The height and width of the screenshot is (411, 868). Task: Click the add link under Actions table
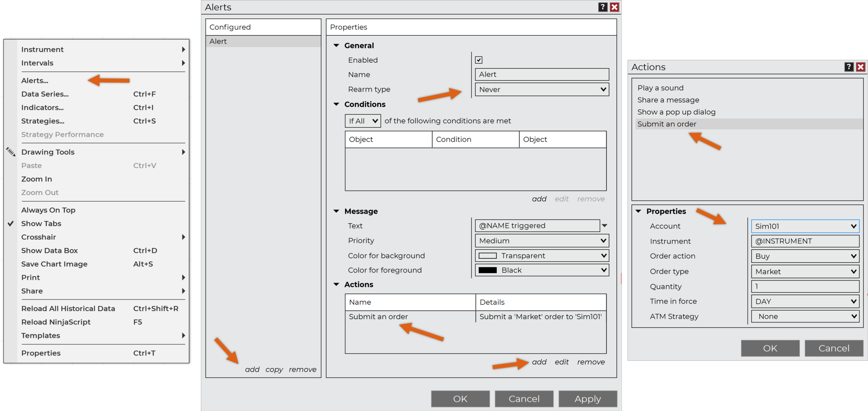(x=539, y=362)
